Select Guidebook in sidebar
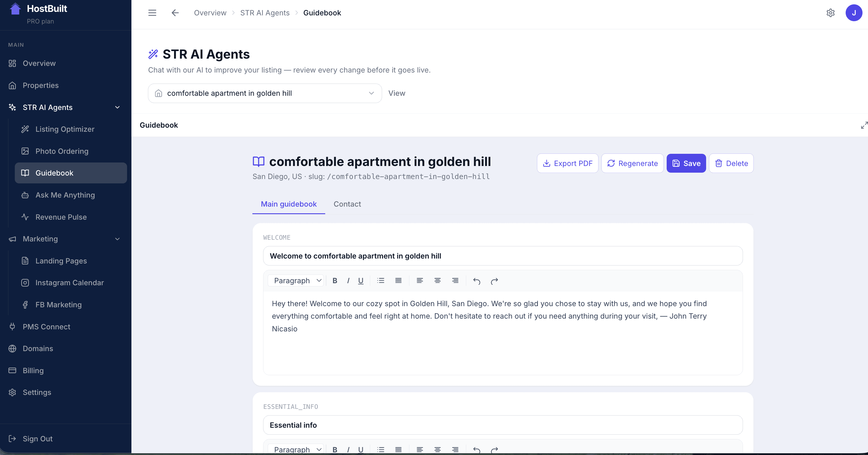This screenshot has width=868, height=455. [71, 173]
